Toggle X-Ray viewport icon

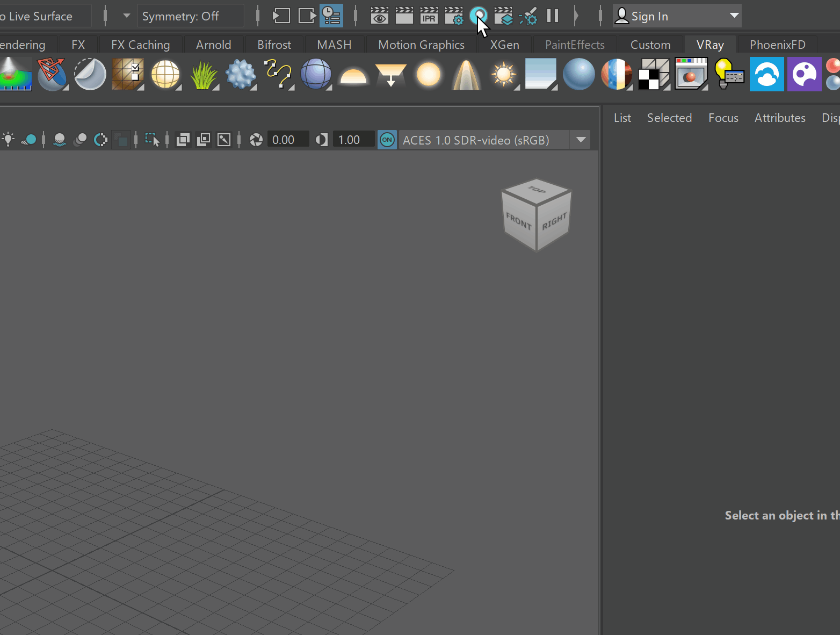pos(183,140)
